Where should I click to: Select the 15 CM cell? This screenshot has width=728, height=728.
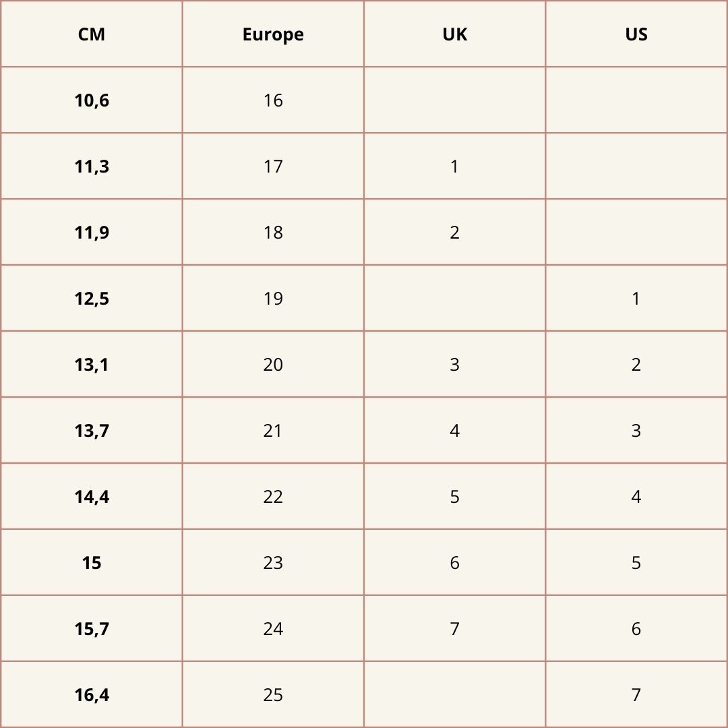click(92, 563)
